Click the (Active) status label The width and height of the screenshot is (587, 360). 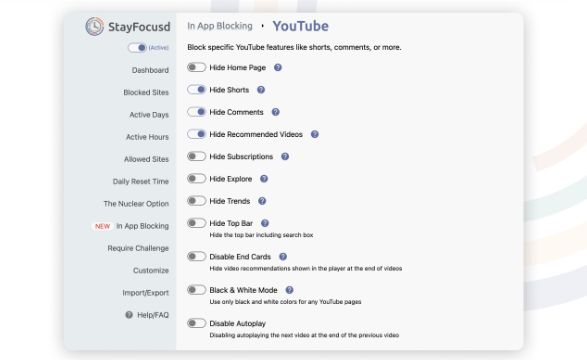click(x=159, y=48)
